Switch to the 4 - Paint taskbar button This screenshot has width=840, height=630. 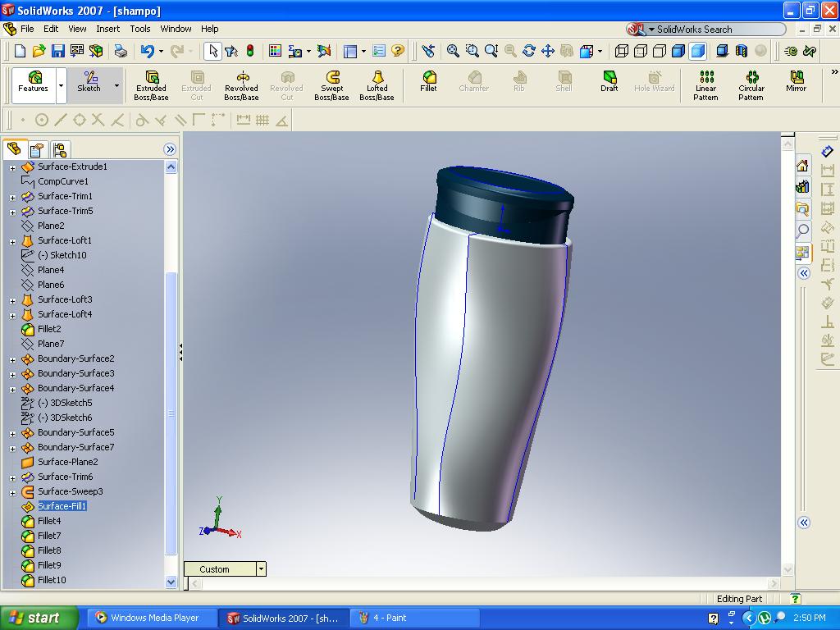pyautogui.click(x=414, y=619)
